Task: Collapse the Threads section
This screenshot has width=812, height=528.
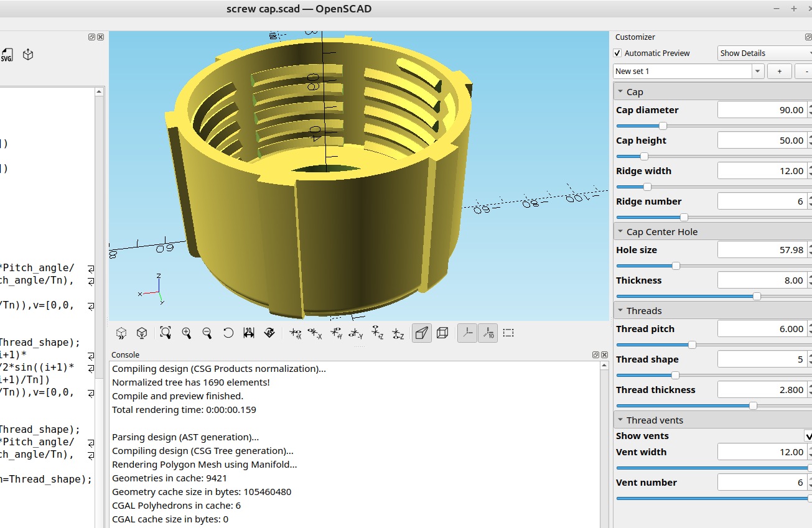Action: pyautogui.click(x=620, y=310)
